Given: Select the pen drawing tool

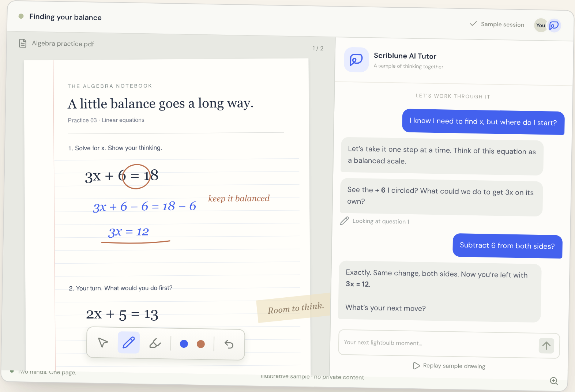Looking at the screenshot, I should 129,343.
